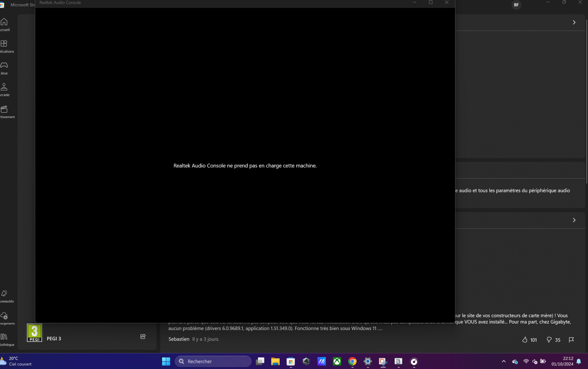Open the Téléchargements tab in sidebar
The image size is (588, 369).
coord(4,318)
